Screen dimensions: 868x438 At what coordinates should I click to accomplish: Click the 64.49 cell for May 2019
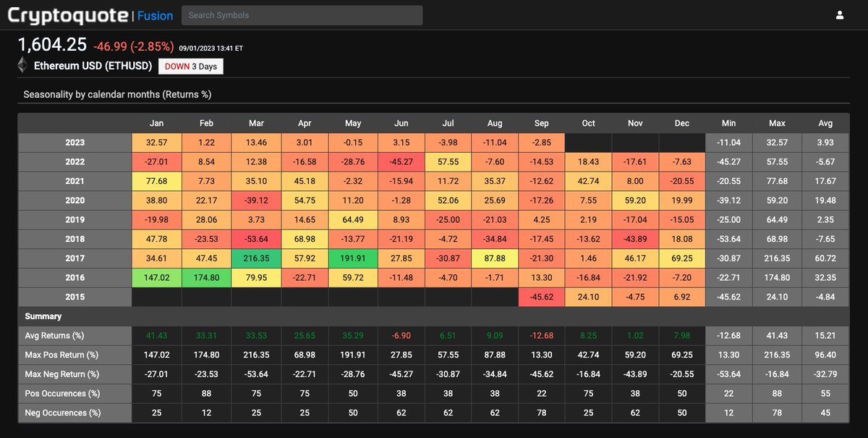pyautogui.click(x=352, y=220)
